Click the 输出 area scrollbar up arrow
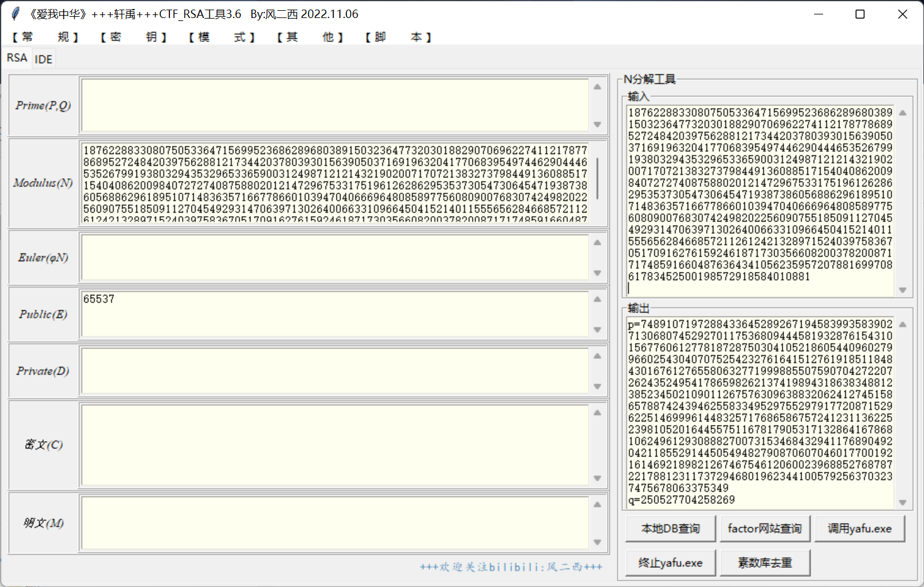Viewport: 924px width, 587px height. [x=902, y=325]
